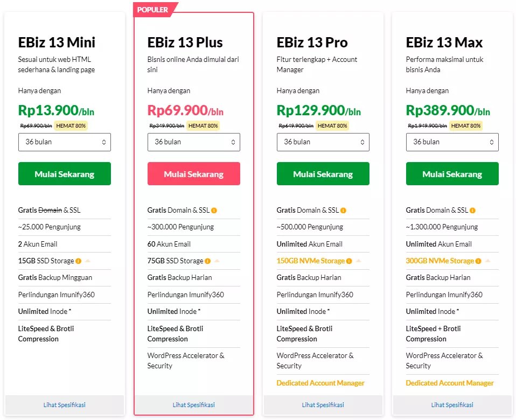Open info tooltip next to 75GB SSD Storage
This screenshot has height=420, width=516.
(x=207, y=261)
